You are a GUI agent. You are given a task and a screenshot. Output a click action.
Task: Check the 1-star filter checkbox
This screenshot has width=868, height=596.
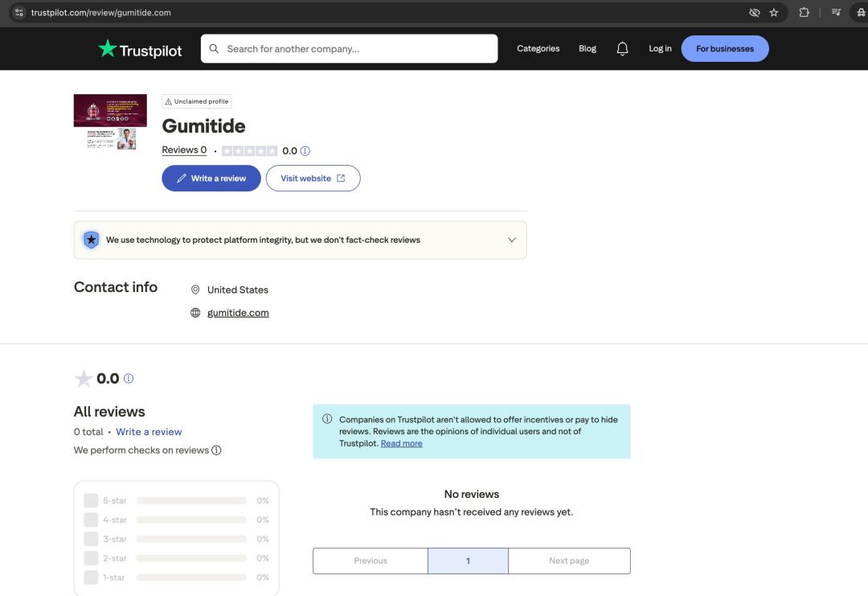click(91, 578)
